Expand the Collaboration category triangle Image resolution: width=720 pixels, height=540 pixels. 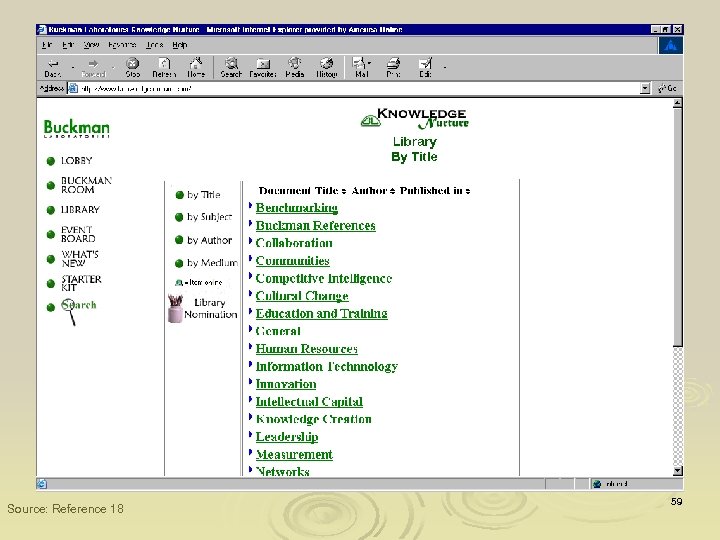coord(250,241)
